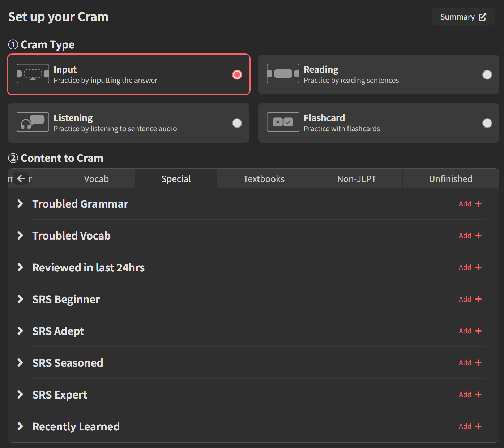The image size is (504, 448).
Task: Click the plus icon for Troubled Grammar
Action: 478,204
